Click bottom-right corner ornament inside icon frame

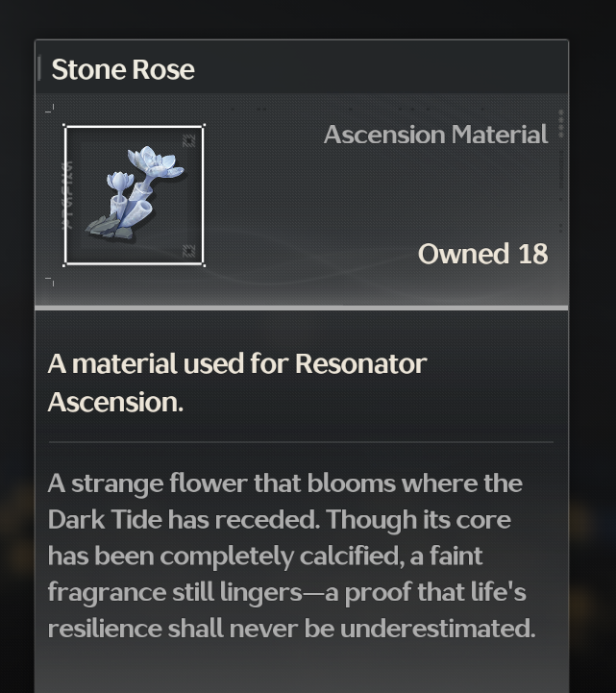click(188, 252)
